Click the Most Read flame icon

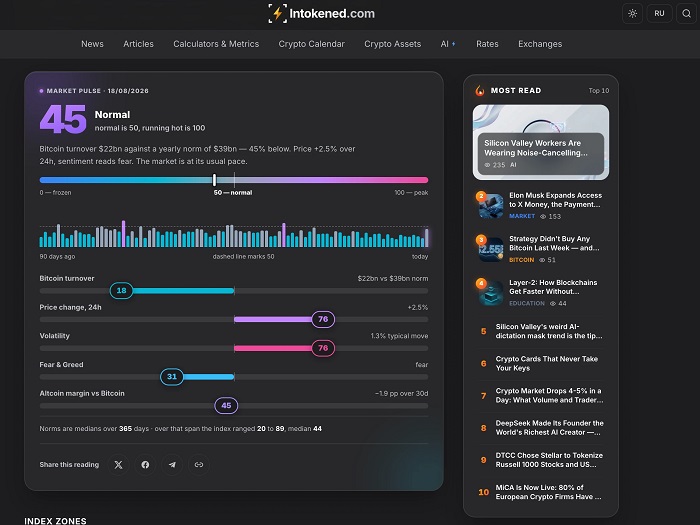[480, 91]
